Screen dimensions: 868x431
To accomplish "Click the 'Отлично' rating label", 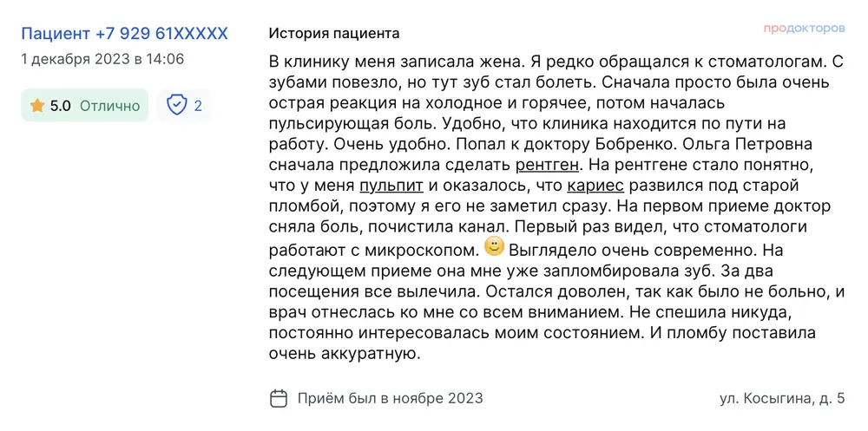I will pyautogui.click(x=109, y=106).
